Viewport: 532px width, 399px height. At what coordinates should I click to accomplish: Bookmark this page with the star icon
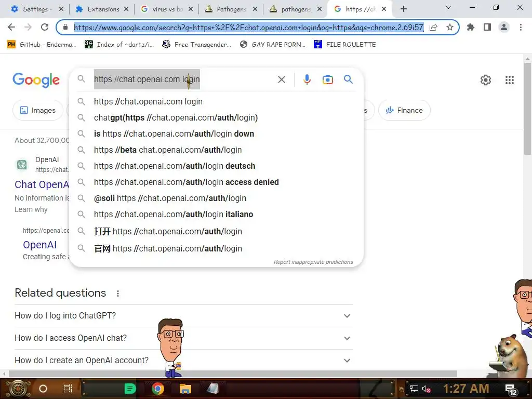[x=449, y=27]
